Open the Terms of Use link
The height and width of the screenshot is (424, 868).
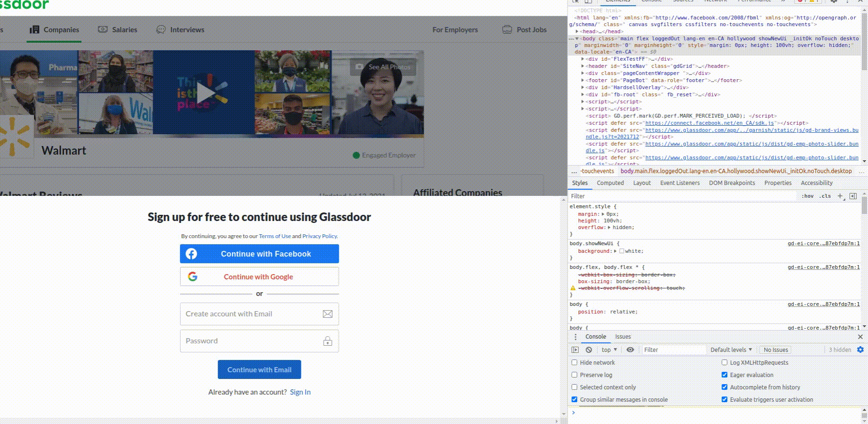coord(275,236)
